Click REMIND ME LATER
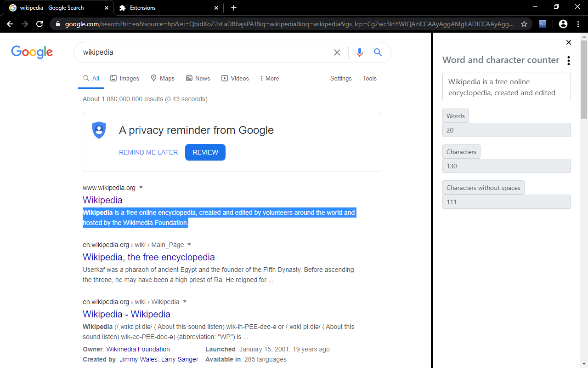 tap(148, 152)
